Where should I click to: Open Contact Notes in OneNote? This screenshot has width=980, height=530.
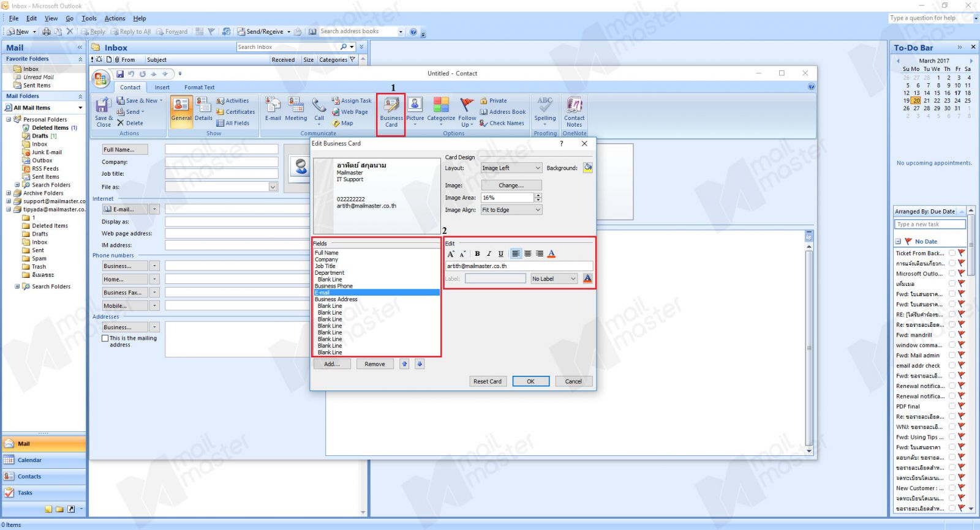click(574, 112)
